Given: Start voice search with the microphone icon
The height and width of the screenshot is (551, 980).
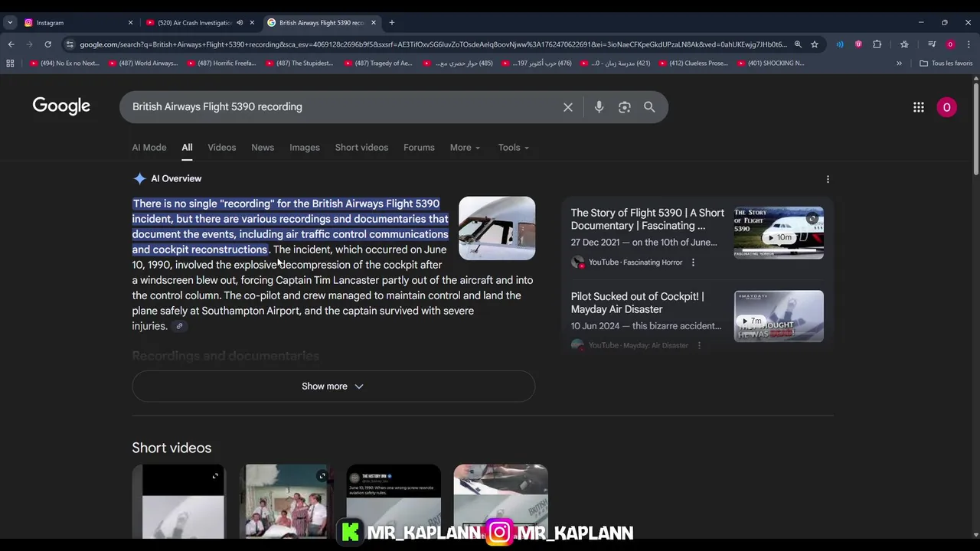Looking at the screenshot, I should pyautogui.click(x=599, y=107).
